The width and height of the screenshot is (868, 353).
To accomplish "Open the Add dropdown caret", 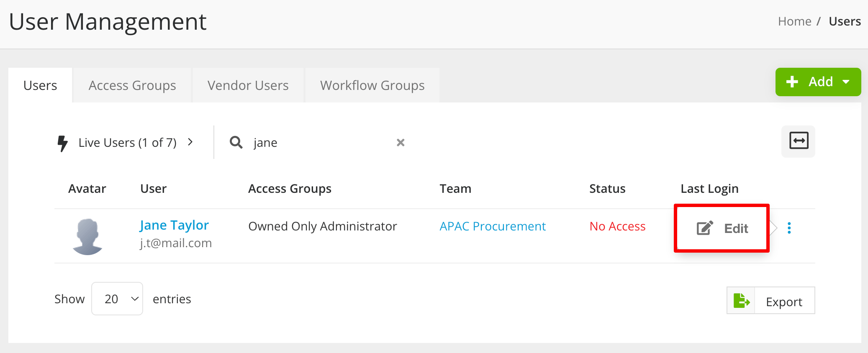I will click(846, 82).
